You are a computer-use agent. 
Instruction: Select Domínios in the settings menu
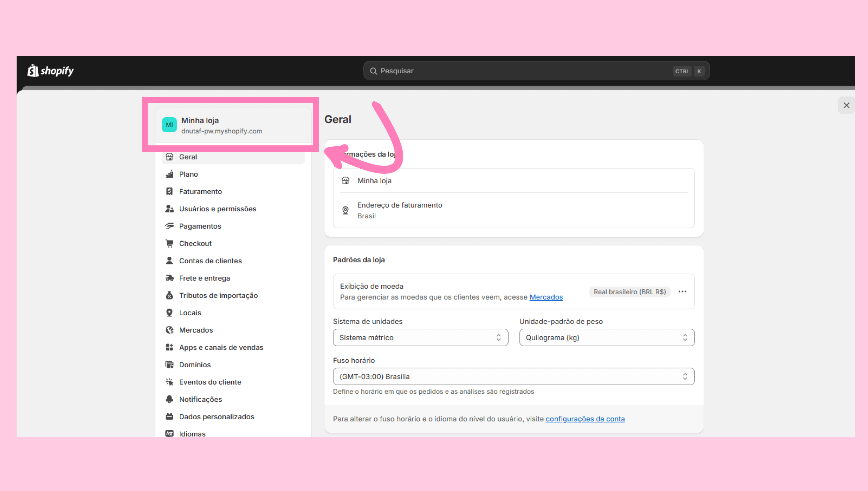(x=195, y=365)
